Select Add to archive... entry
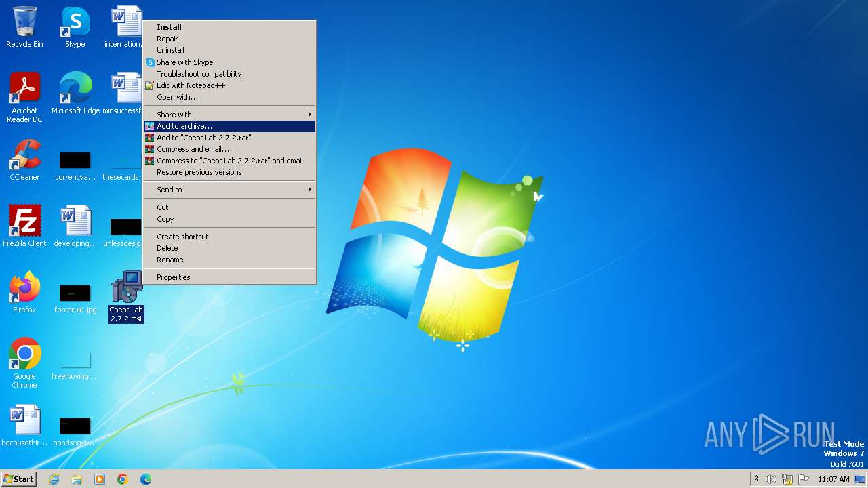This screenshot has height=488, width=868. [x=229, y=126]
